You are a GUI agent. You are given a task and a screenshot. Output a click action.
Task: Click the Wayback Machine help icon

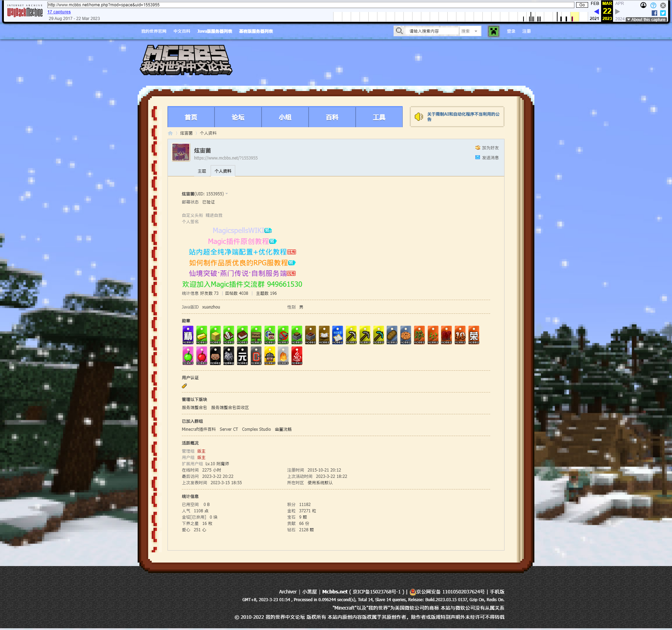(x=653, y=5)
